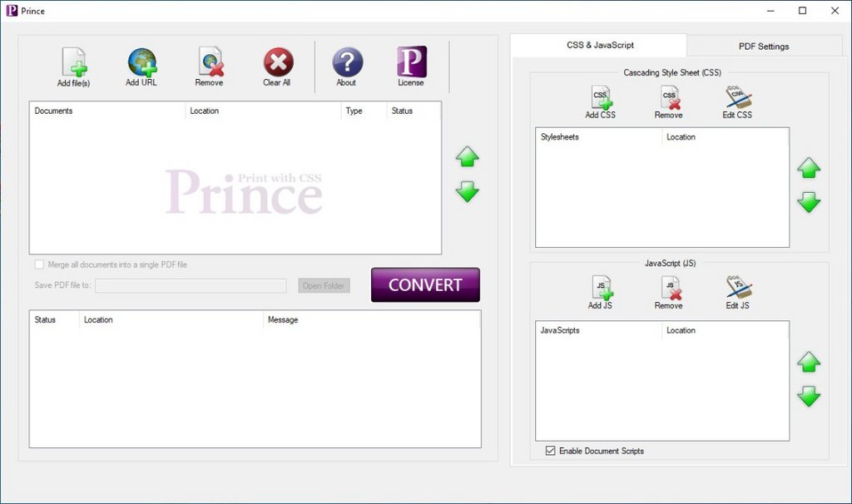
Task: Click the Type column header
Action: tap(364, 111)
